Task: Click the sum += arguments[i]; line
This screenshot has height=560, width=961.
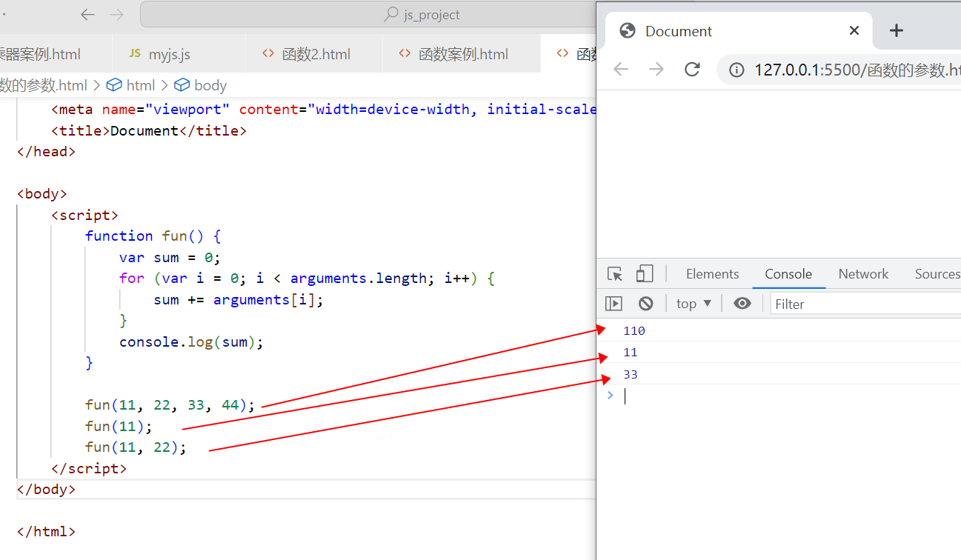Action: tap(239, 300)
